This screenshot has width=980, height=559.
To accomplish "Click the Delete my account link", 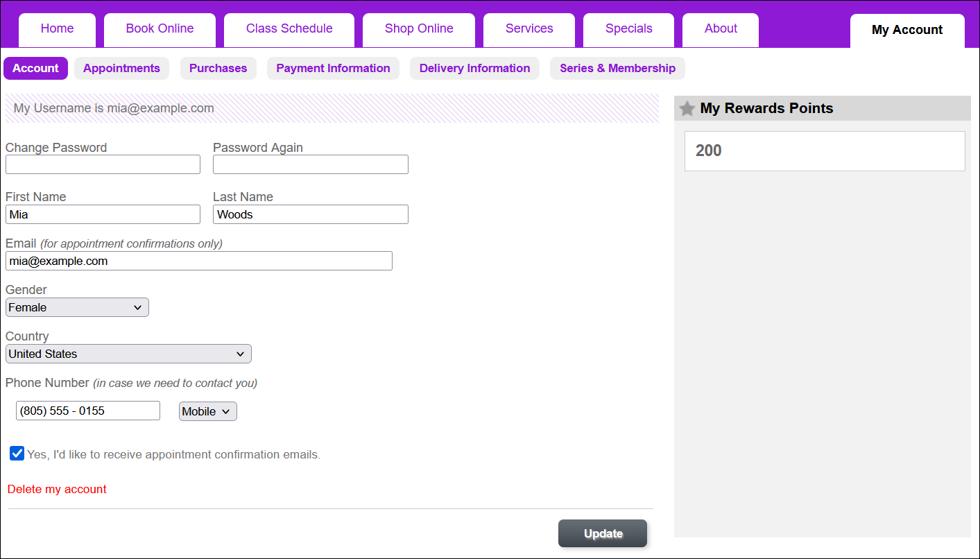I will (x=56, y=489).
